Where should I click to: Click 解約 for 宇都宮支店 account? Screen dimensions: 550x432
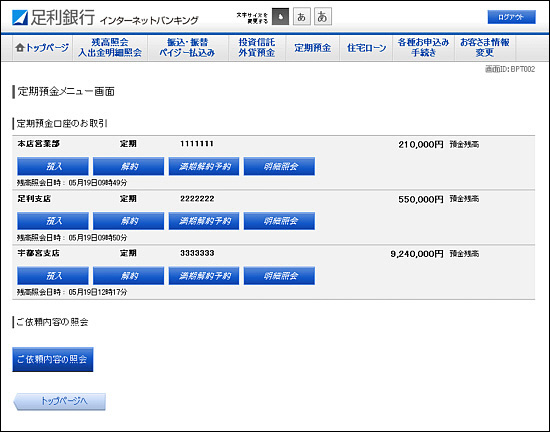coord(128,276)
